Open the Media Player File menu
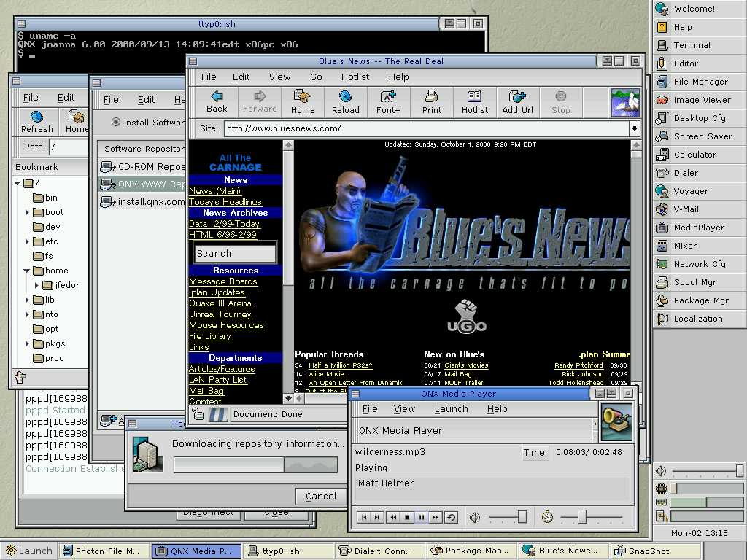 click(x=370, y=409)
